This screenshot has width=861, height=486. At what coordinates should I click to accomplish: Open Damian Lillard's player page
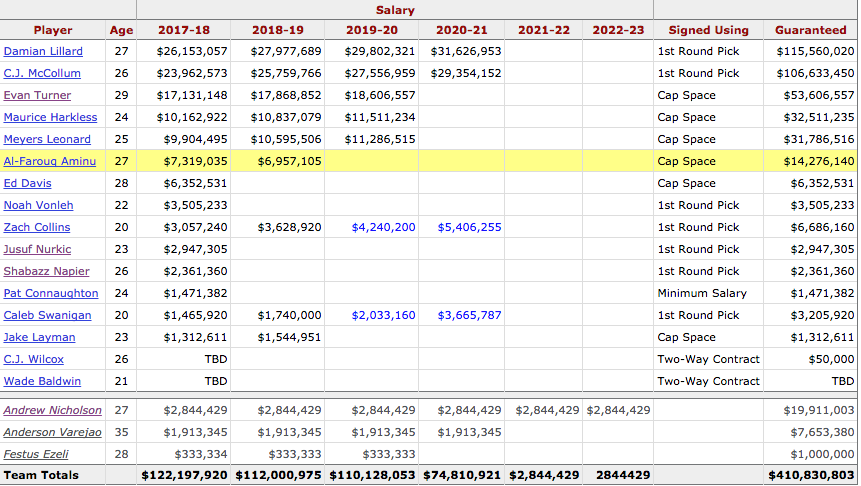[43, 51]
